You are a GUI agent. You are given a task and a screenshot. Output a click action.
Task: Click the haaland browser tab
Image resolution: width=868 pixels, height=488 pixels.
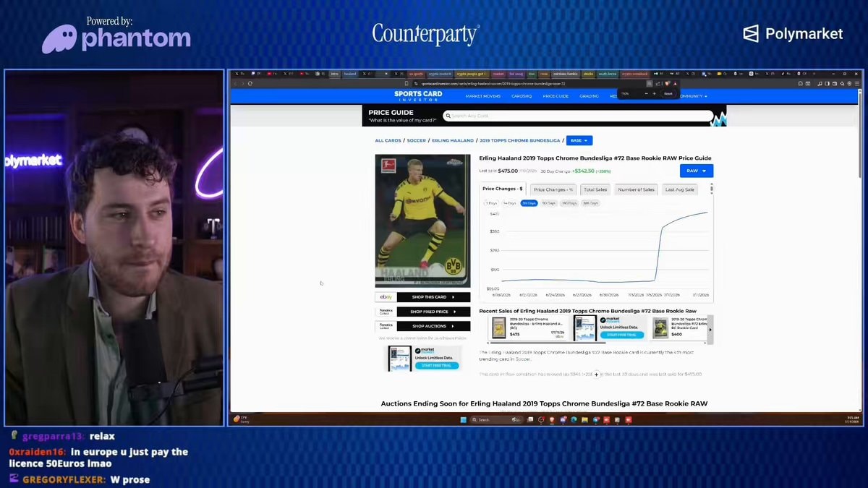(x=350, y=74)
